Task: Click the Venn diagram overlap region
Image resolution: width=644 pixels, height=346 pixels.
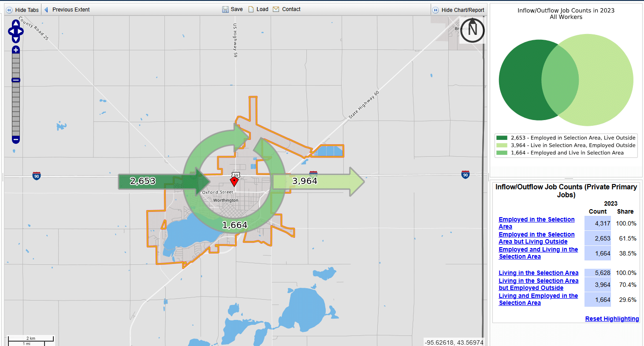Action: coord(560,80)
